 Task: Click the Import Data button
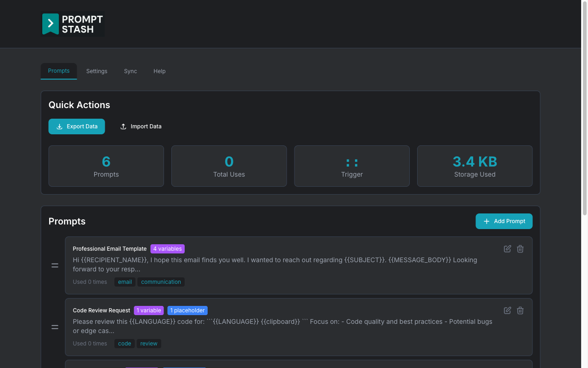pos(141,126)
